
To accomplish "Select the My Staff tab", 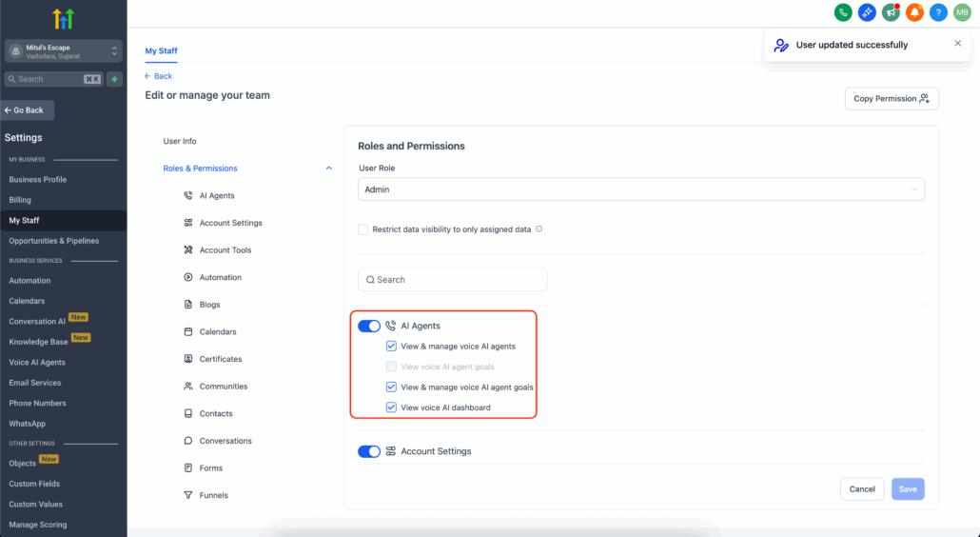I will pyautogui.click(x=161, y=50).
